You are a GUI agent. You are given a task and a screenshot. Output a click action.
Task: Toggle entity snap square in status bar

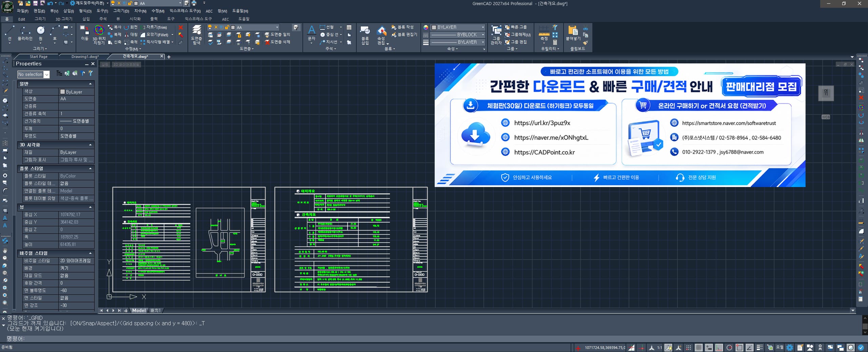pyautogui.click(x=739, y=348)
